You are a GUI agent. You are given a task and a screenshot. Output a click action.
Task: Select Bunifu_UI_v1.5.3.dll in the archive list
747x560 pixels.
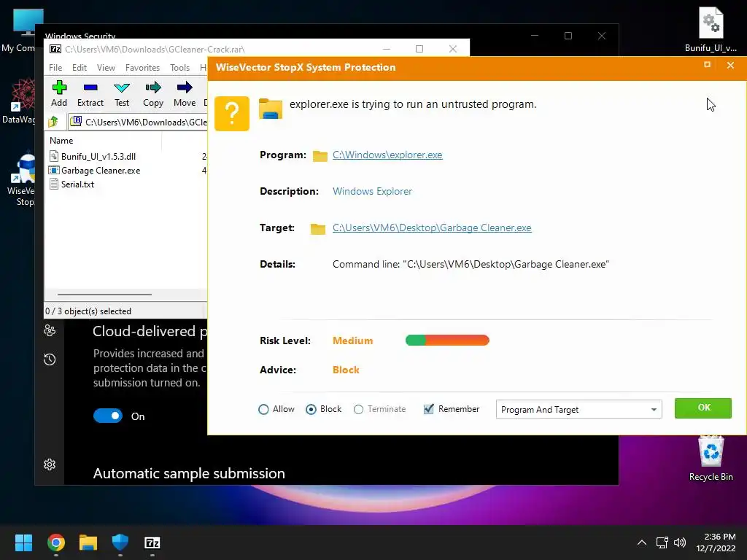(98, 156)
